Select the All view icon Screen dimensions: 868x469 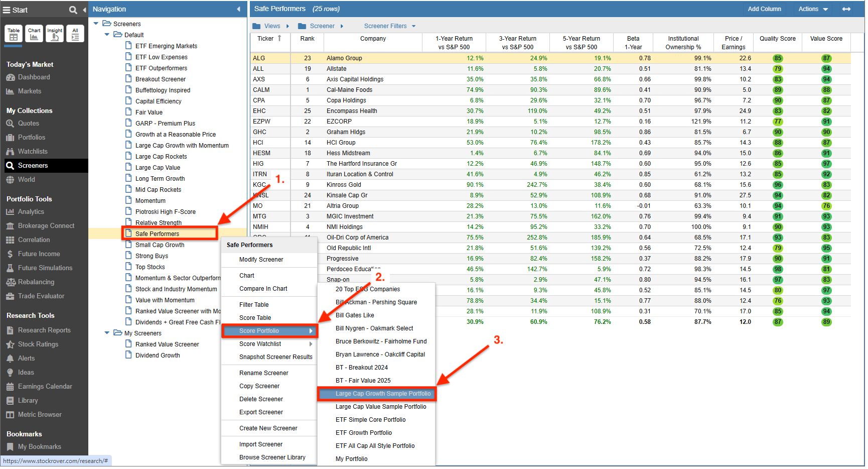75,34
